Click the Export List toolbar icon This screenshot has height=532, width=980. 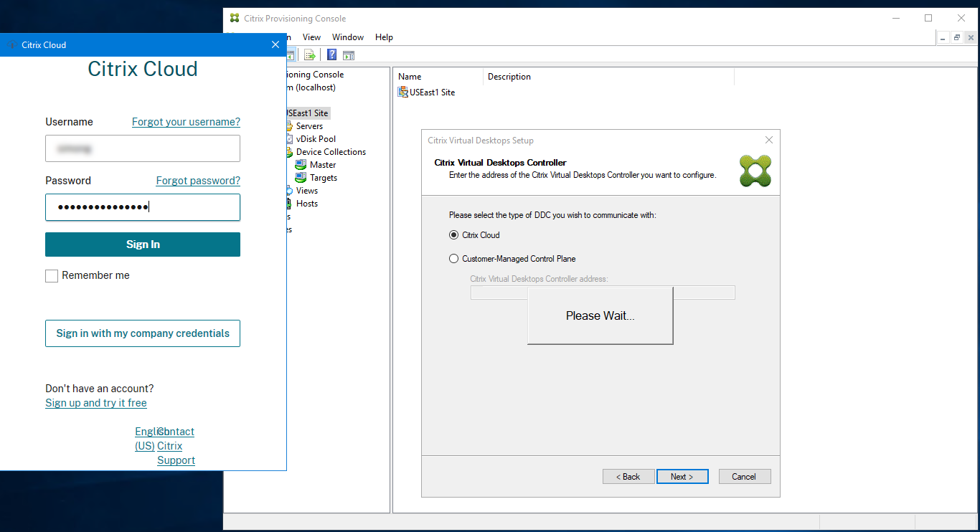(309, 54)
